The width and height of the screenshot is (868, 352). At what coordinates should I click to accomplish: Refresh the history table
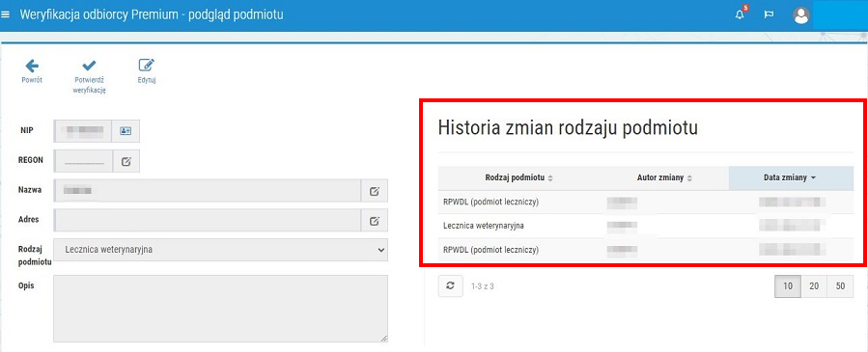point(451,286)
